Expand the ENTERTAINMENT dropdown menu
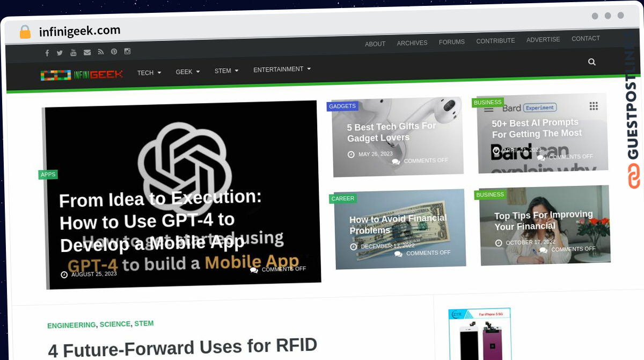The image size is (644, 360). pos(282,69)
